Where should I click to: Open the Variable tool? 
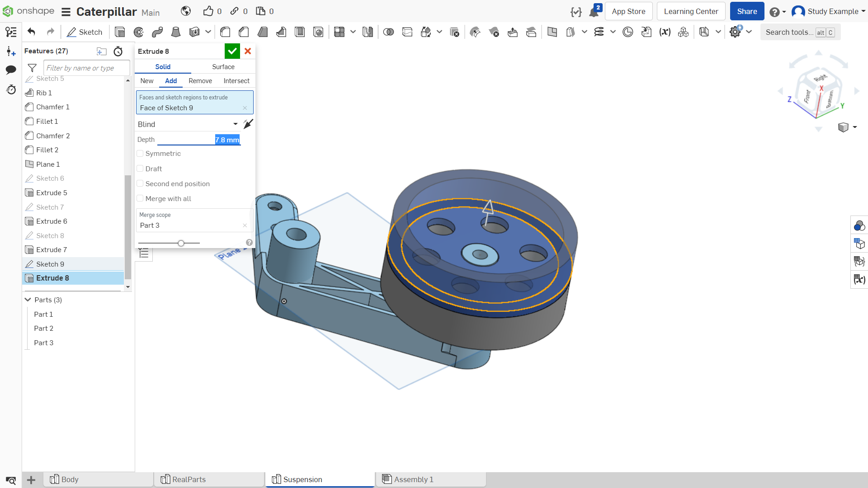click(x=665, y=32)
